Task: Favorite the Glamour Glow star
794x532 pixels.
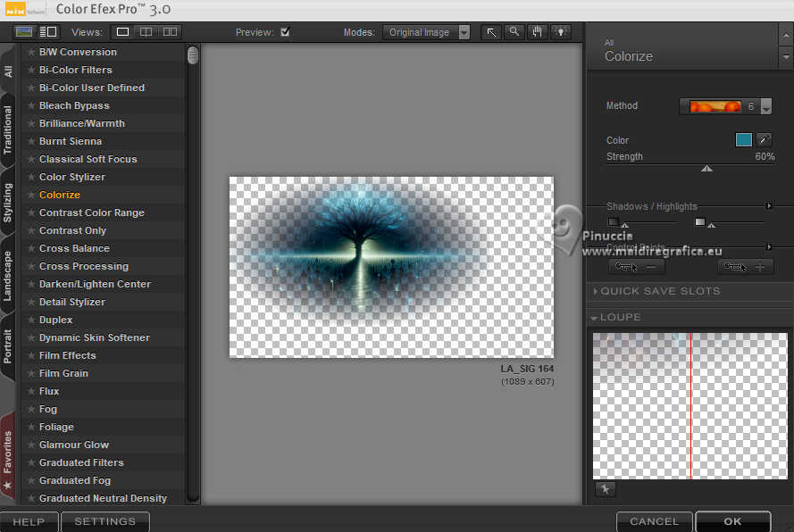Action: pos(31,445)
